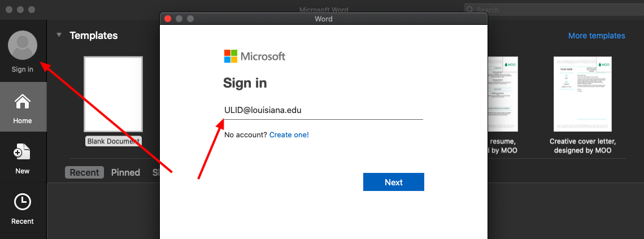Open the Home section in the sidebar
644x239 pixels.
coord(23,107)
